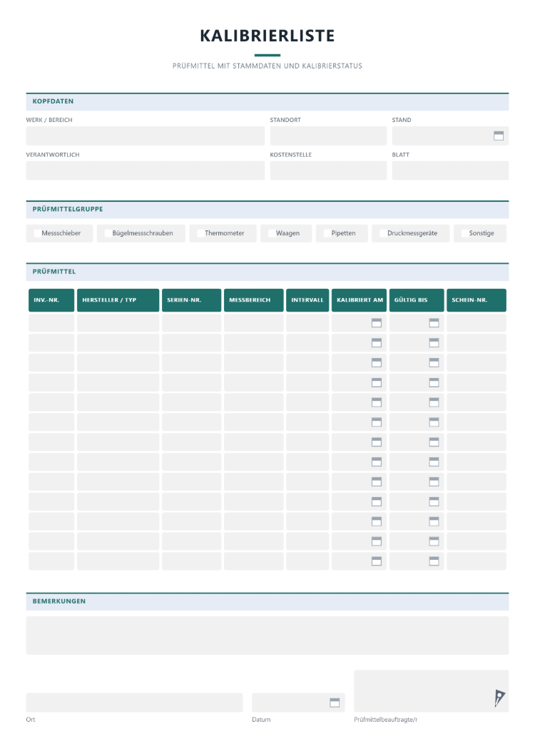Enable the Druckmessgeräte checkbox
The image size is (535, 756).
(x=383, y=233)
